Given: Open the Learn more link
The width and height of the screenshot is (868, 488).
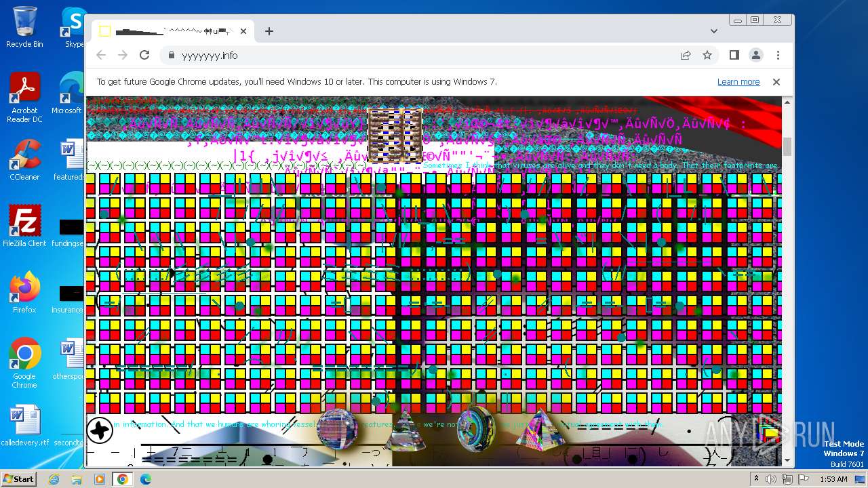Looking at the screenshot, I should pos(738,82).
